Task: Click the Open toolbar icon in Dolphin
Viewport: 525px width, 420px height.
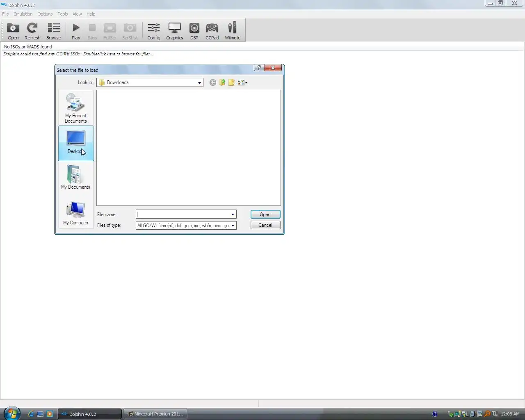Action: click(x=13, y=31)
